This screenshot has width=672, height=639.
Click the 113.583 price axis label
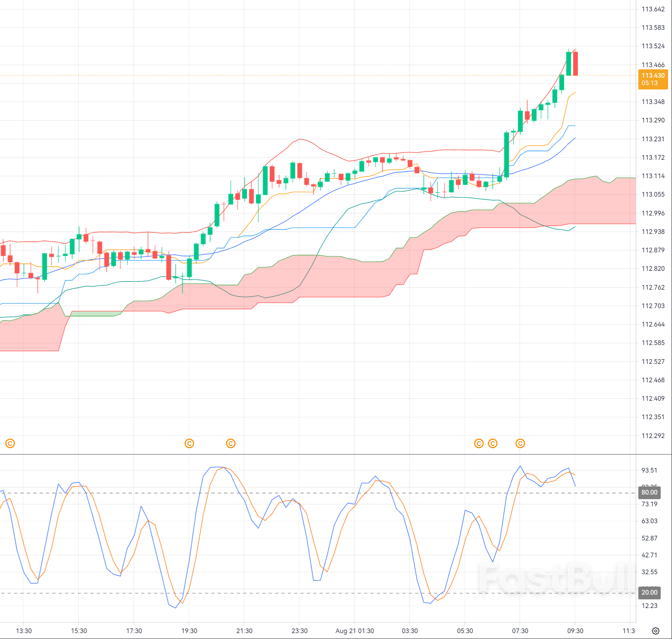coord(653,27)
